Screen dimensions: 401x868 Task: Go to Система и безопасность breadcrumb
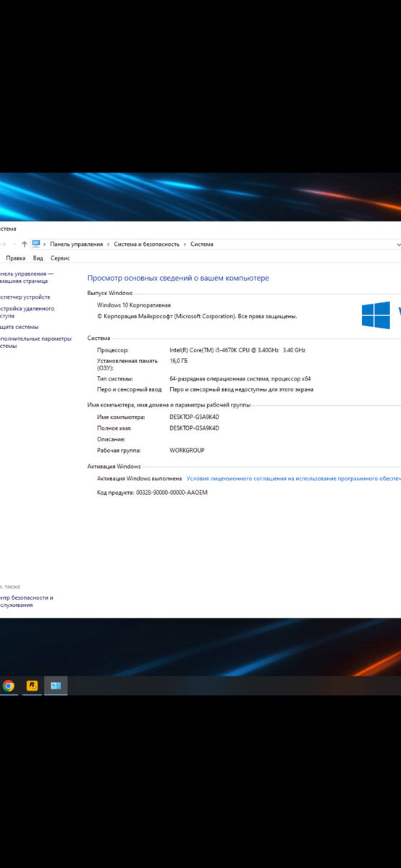coord(147,244)
